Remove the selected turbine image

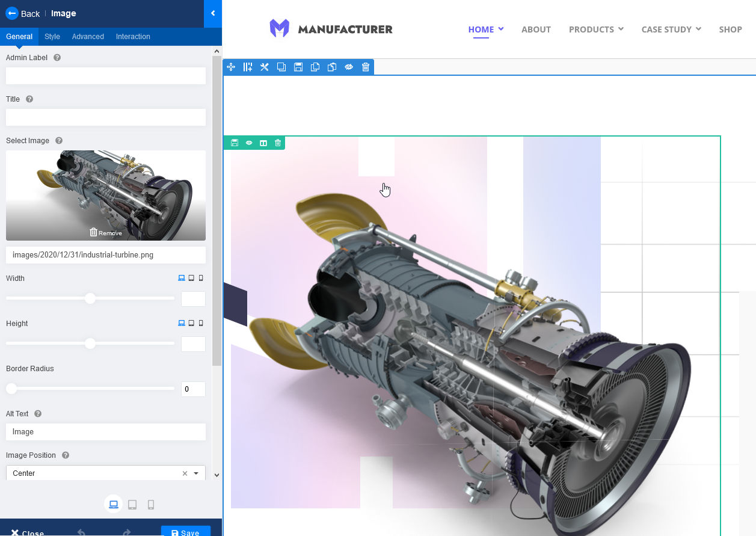pos(106,233)
